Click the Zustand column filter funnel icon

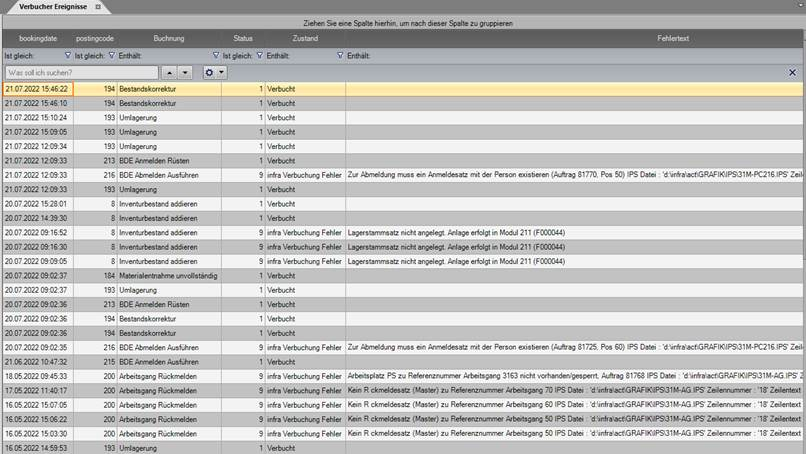point(340,56)
